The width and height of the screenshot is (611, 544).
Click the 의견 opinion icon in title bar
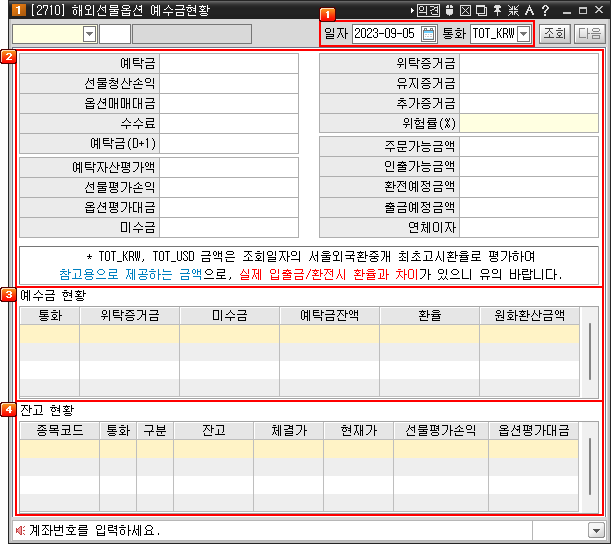click(429, 10)
